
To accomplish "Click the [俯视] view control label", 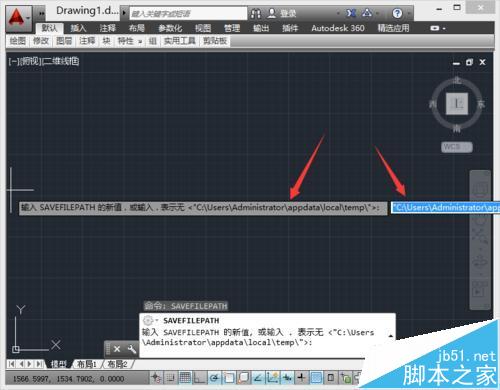I will [x=30, y=61].
